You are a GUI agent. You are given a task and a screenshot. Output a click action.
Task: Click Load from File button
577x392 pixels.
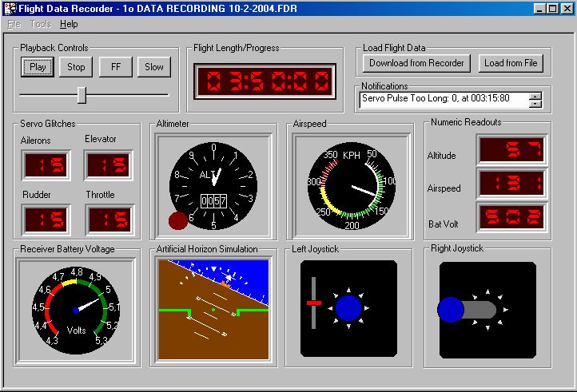point(511,63)
